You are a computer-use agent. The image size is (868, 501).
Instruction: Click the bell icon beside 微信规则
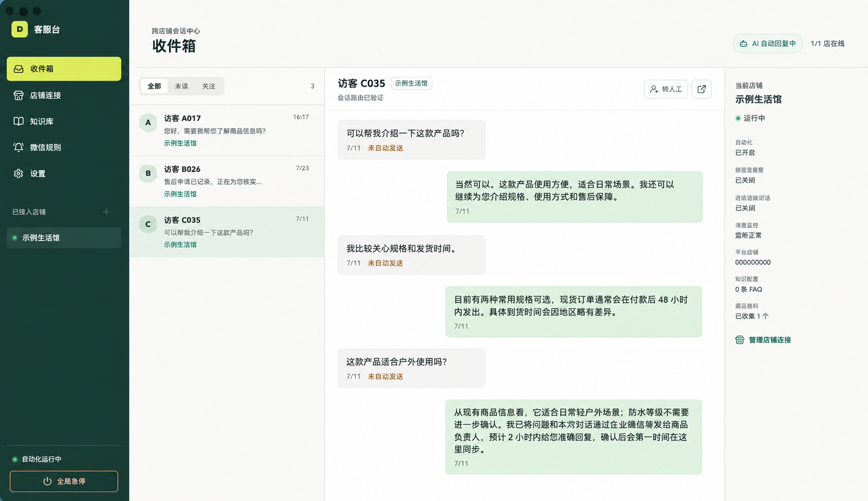point(18,147)
